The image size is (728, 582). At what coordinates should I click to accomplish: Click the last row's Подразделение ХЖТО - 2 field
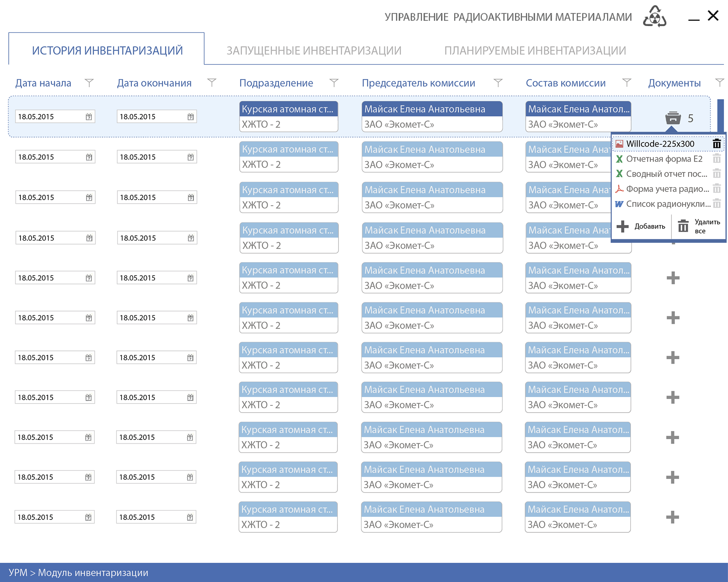pos(288,525)
